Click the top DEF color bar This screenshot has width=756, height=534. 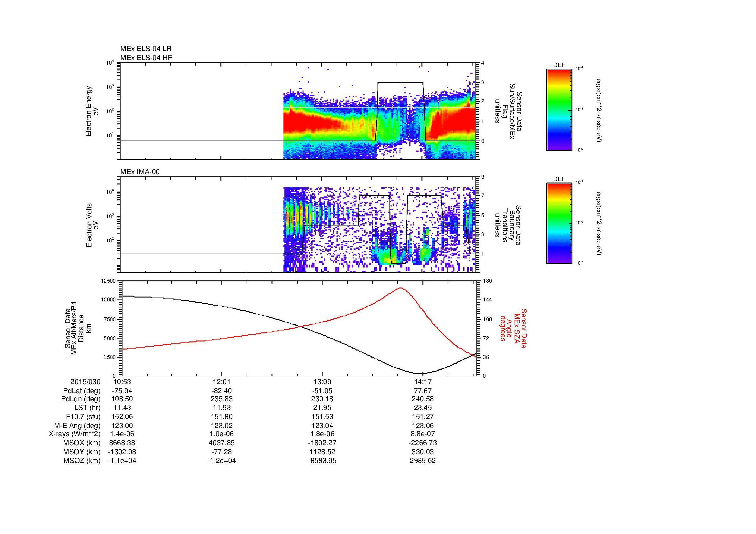click(x=559, y=110)
